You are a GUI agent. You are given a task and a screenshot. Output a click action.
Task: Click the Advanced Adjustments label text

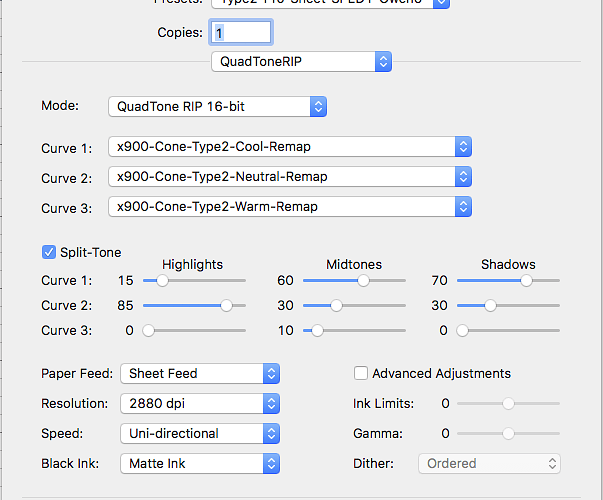pyautogui.click(x=441, y=373)
